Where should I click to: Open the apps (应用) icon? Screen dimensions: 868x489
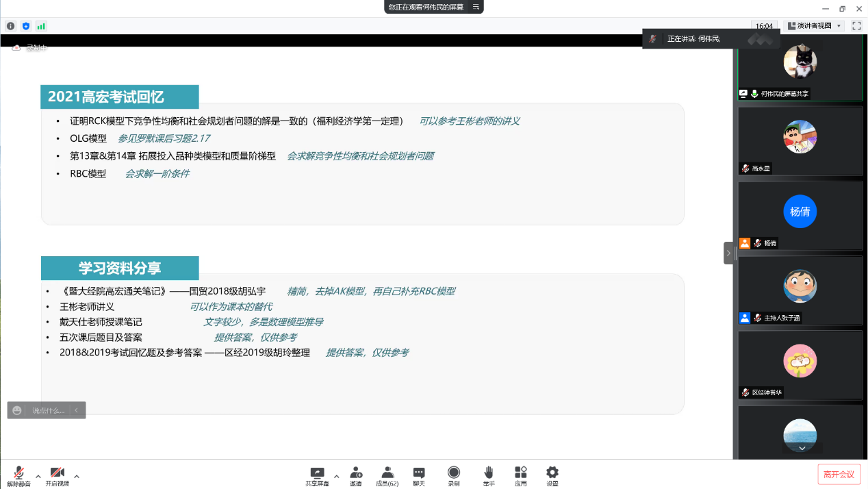(x=521, y=474)
